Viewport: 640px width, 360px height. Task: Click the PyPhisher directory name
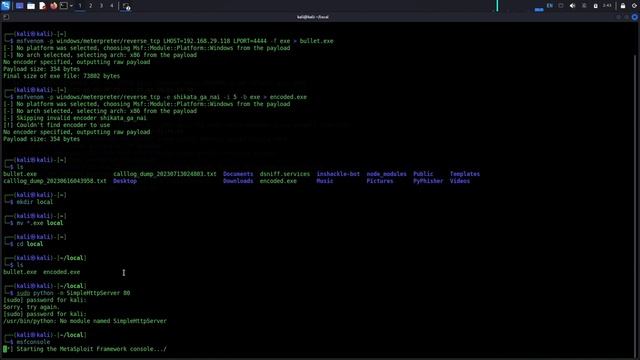428,181
